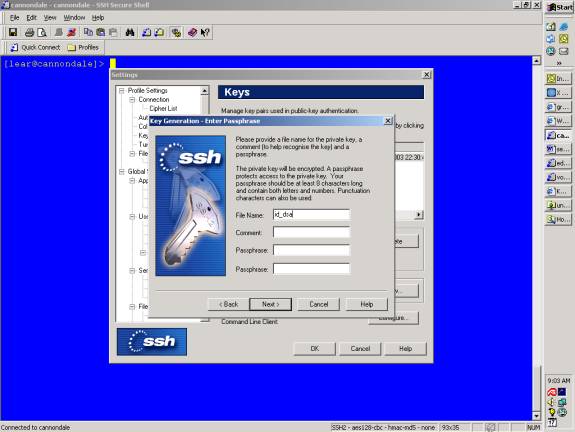Switch to the 'ca...' taskbar window
Screen dimensions: 575x432
click(558, 135)
